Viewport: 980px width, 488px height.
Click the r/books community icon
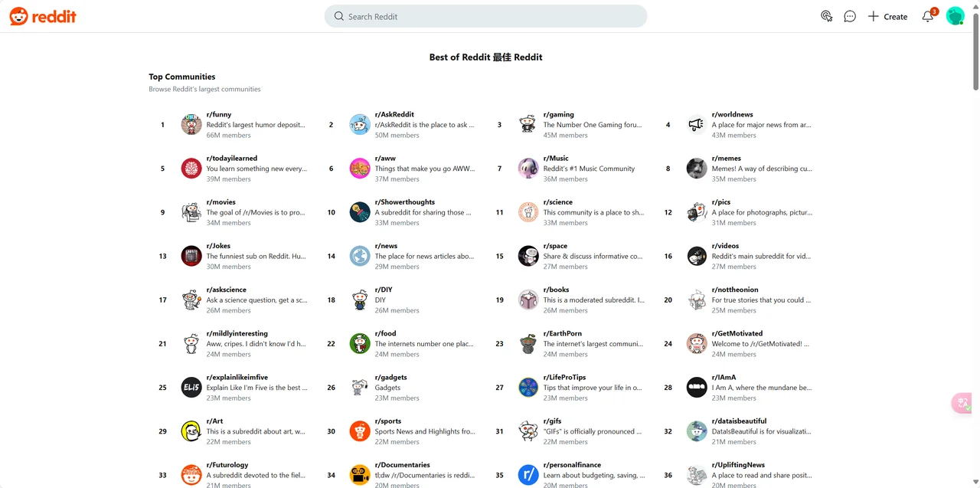[528, 300]
